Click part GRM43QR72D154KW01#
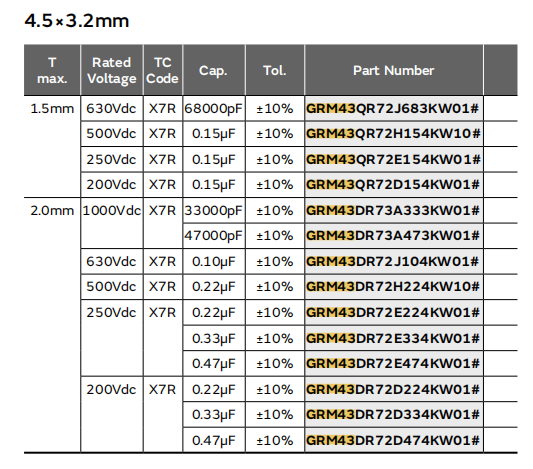Screen dimensions: 533x469 click(x=393, y=185)
